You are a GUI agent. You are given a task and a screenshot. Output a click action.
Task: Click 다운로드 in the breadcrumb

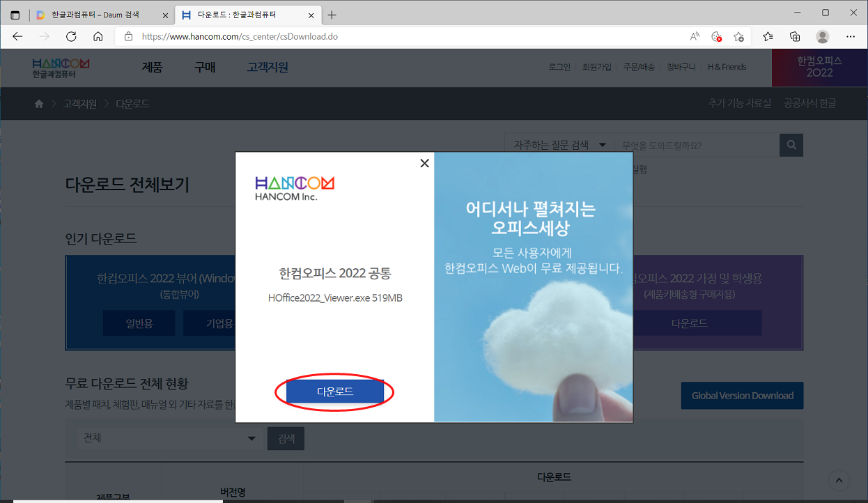(x=133, y=103)
